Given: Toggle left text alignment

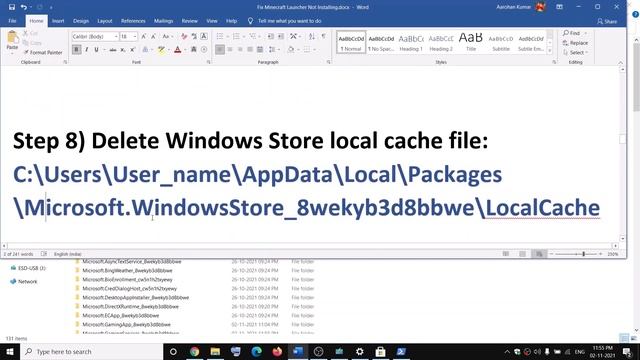Looking at the screenshot, I should (x=220, y=49).
